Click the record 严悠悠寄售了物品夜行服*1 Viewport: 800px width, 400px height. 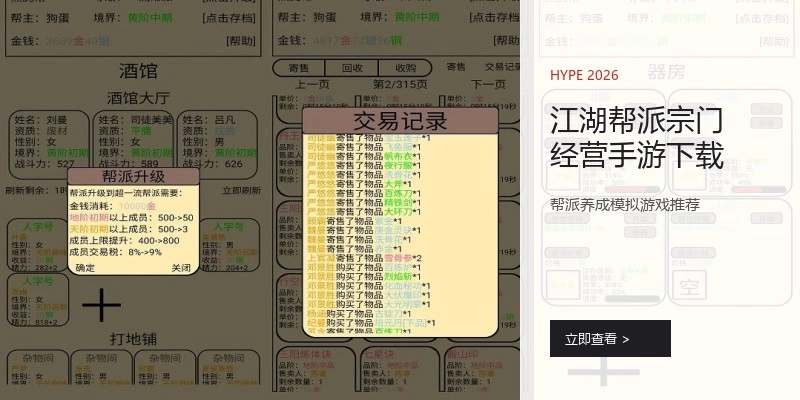click(x=364, y=165)
